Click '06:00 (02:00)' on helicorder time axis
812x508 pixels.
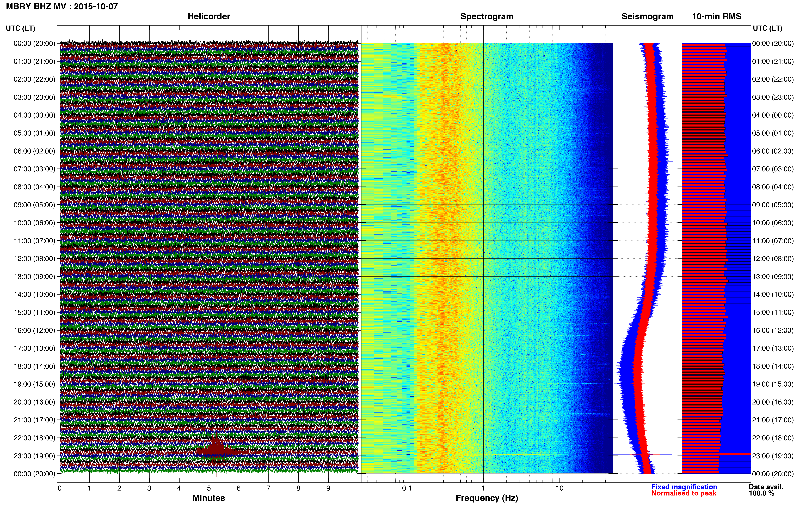(x=34, y=151)
